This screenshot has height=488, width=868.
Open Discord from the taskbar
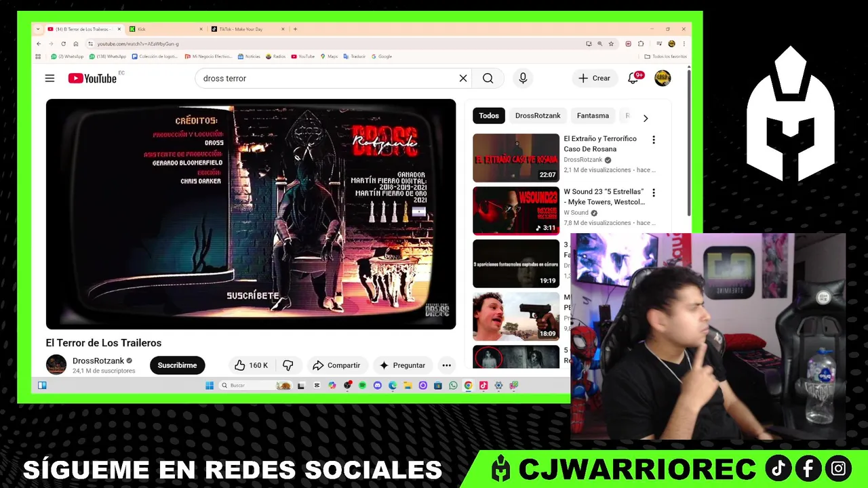[378, 386]
